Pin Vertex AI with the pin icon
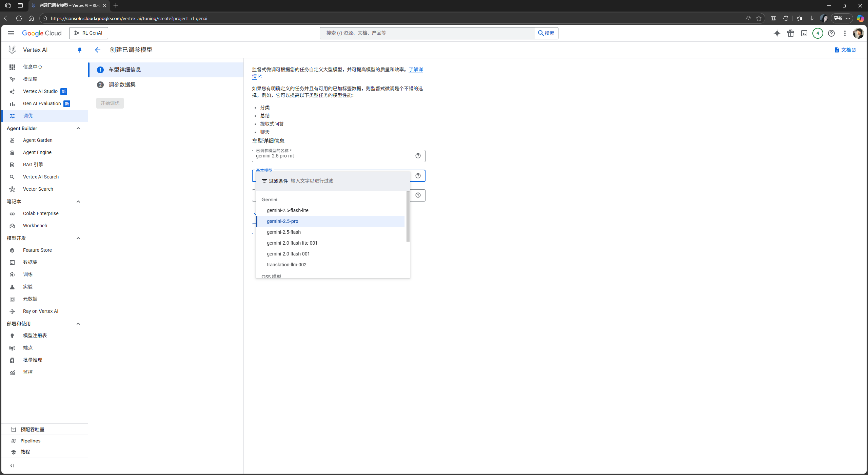The image size is (868, 475). (80, 50)
